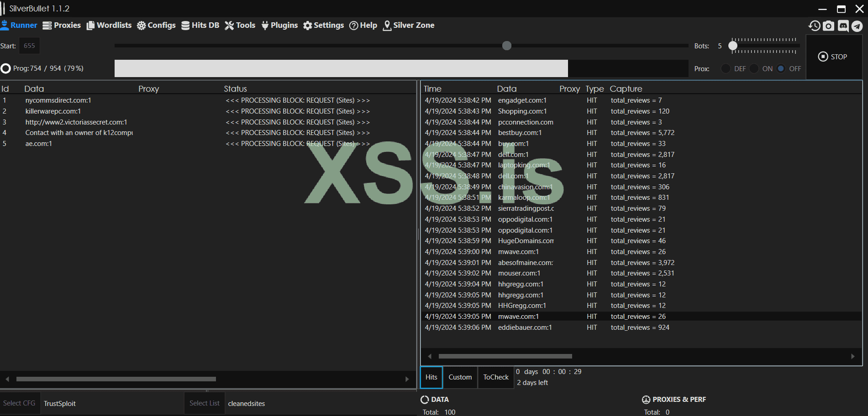Sort hits list by Time column
The width and height of the screenshot is (868, 416).
[x=432, y=89]
